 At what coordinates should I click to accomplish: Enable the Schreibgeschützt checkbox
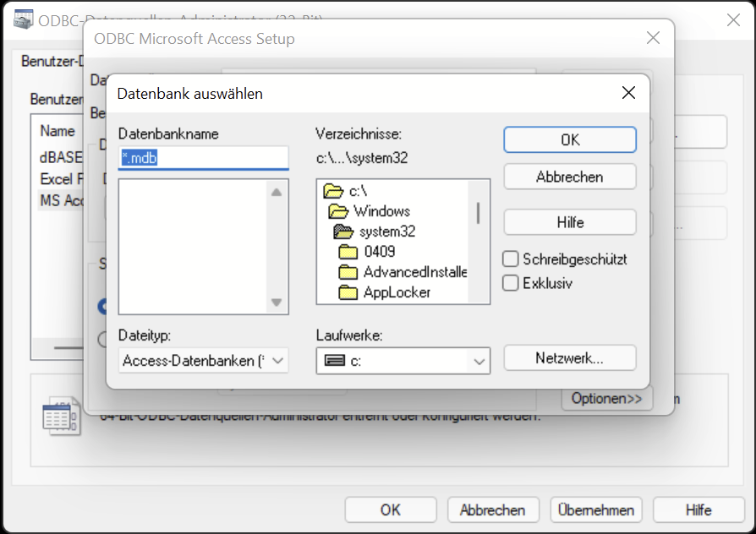click(x=511, y=259)
